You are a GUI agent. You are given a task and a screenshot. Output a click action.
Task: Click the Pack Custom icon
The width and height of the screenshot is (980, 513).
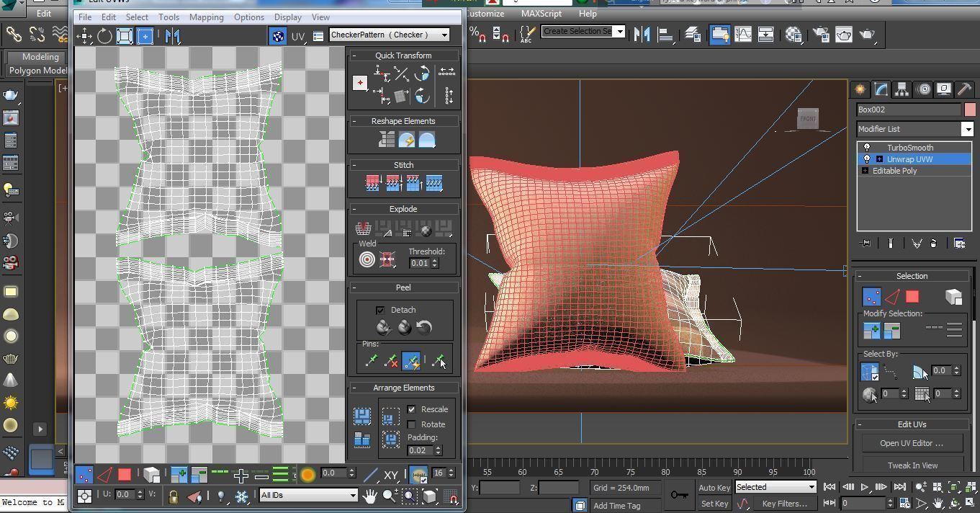point(362,416)
